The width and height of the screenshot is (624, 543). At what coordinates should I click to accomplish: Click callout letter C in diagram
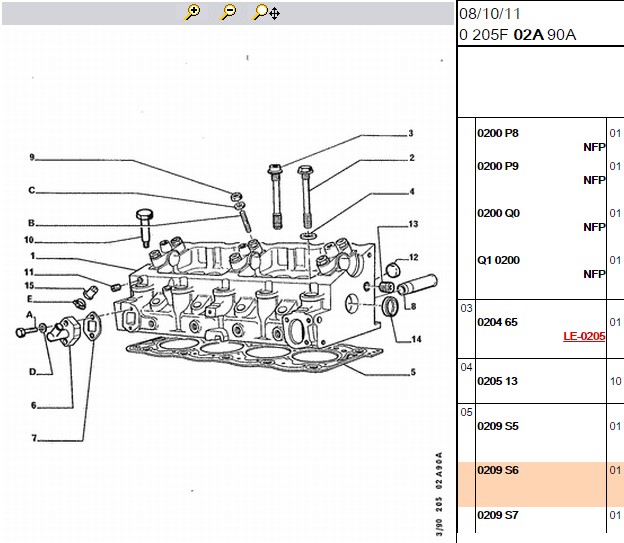click(32, 190)
